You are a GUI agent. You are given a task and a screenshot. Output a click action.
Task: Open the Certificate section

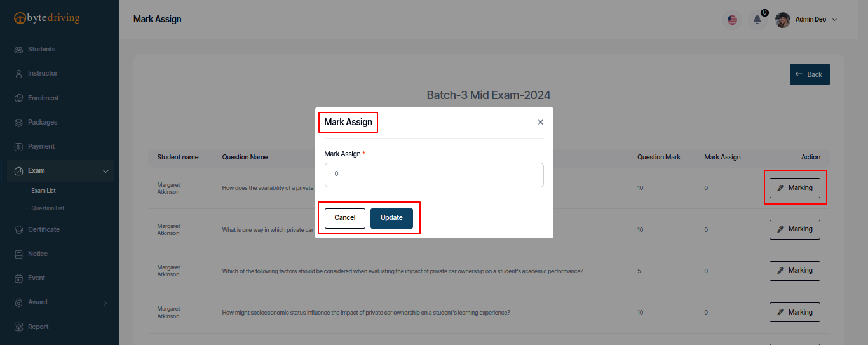tap(44, 229)
